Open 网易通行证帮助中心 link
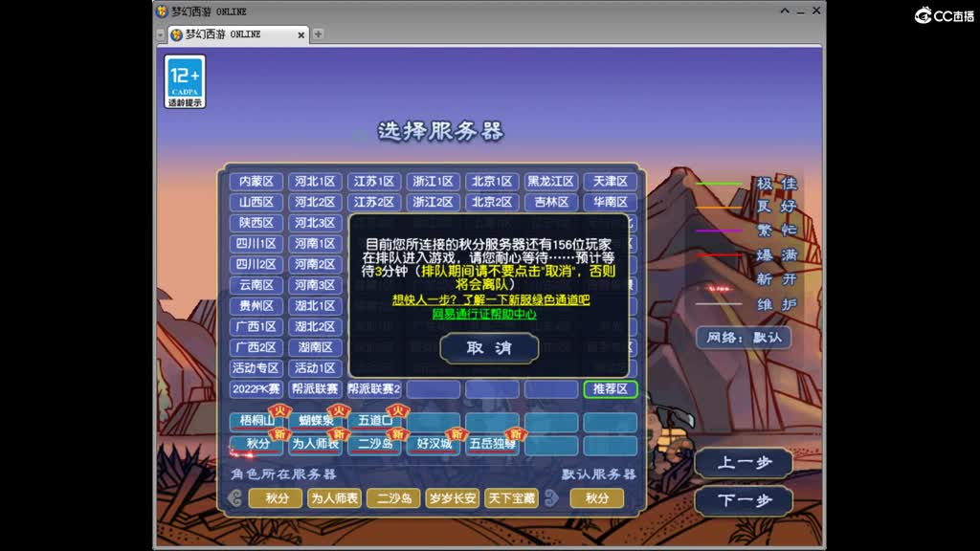The image size is (980, 551). pos(484,314)
